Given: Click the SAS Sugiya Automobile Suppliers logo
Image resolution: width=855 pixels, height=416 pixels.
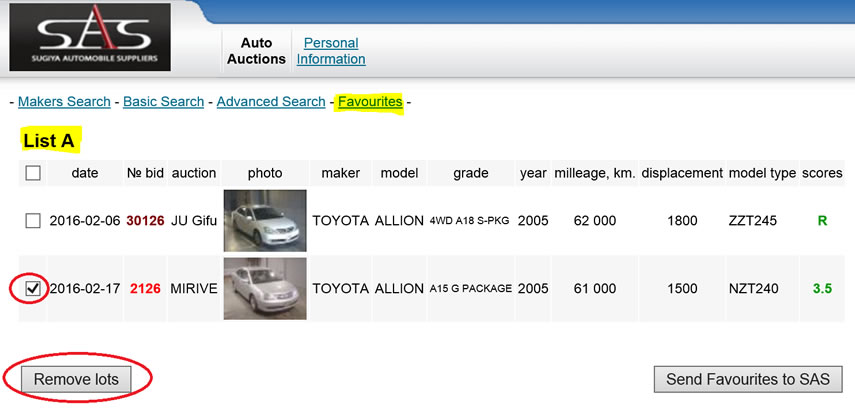Looking at the screenshot, I should 90,37.
